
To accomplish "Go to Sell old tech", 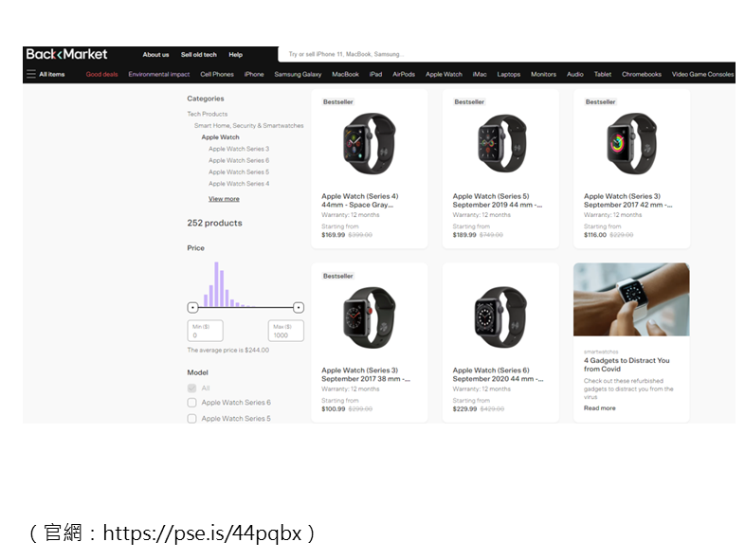I will (x=199, y=55).
